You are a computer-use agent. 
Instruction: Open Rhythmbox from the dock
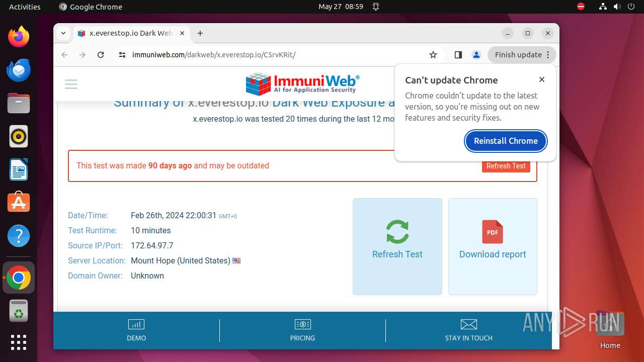coord(19,136)
